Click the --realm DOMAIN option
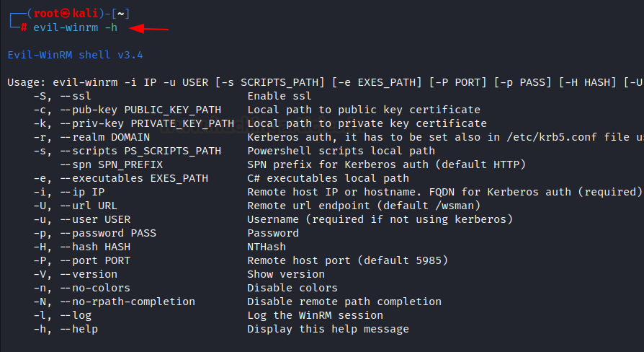Viewport: 644px width, 352px height. 105,137
